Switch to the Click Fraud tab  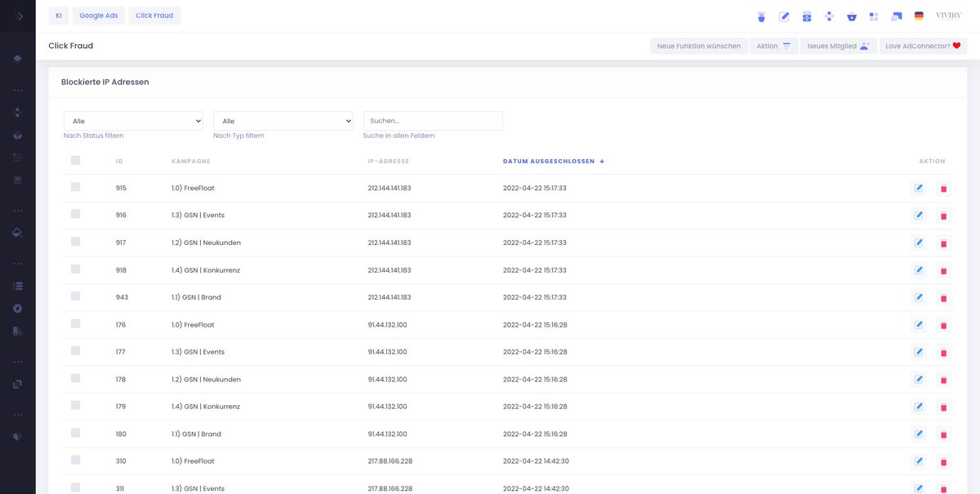point(154,16)
